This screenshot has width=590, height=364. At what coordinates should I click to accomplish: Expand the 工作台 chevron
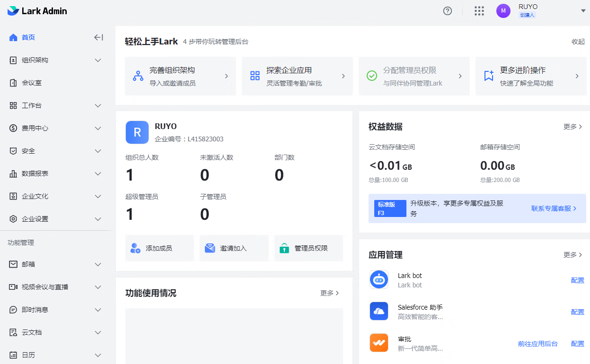[x=98, y=105]
